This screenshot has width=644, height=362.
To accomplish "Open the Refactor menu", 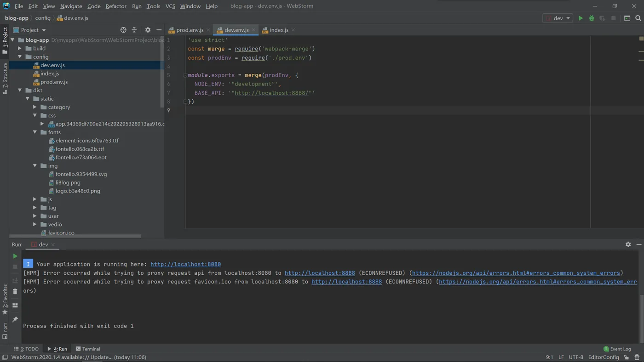I will pyautogui.click(x=116, y=6).
